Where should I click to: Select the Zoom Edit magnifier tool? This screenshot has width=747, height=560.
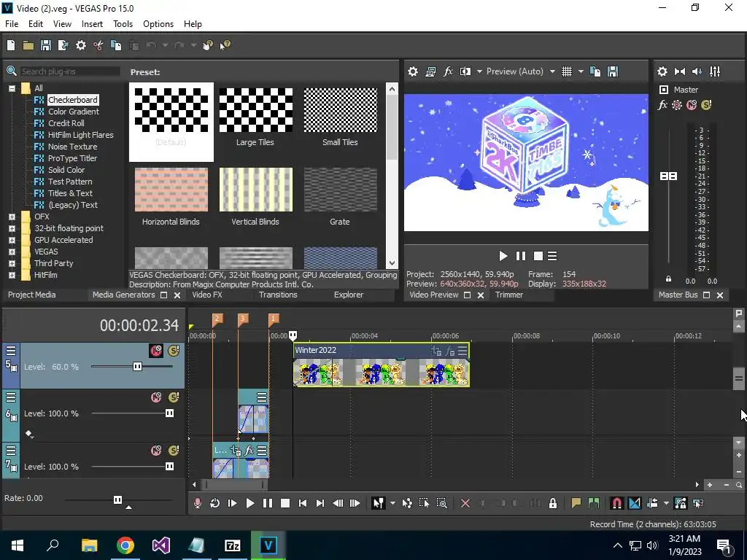pos(441,503)
